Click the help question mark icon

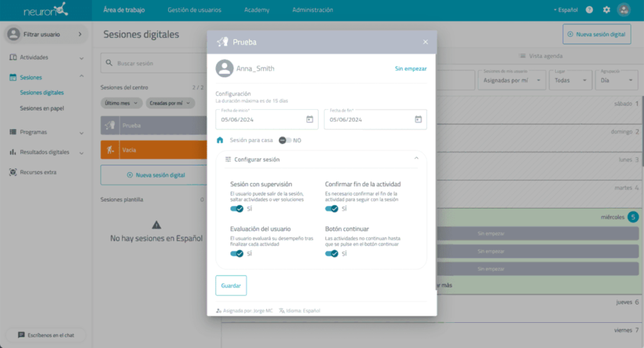click(x=589, y=10)
